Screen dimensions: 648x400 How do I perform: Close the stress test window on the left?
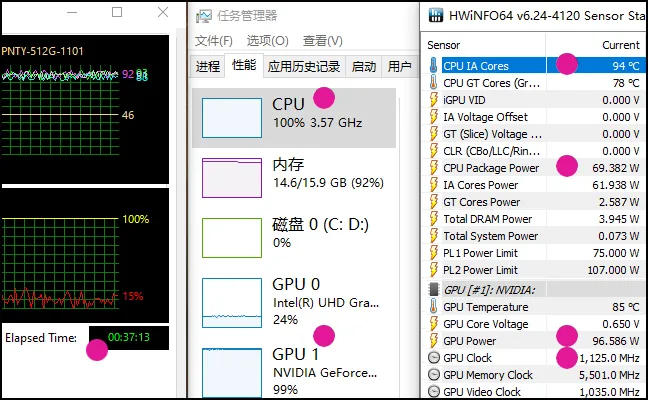(x=163, y=12)
